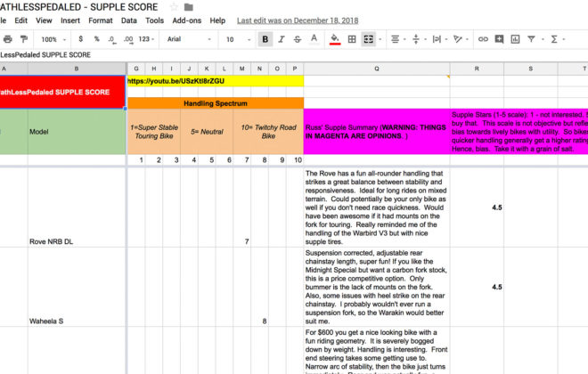Click the insert chart icon
This screenshot has height=374, width=588.
tap(515, 39)
